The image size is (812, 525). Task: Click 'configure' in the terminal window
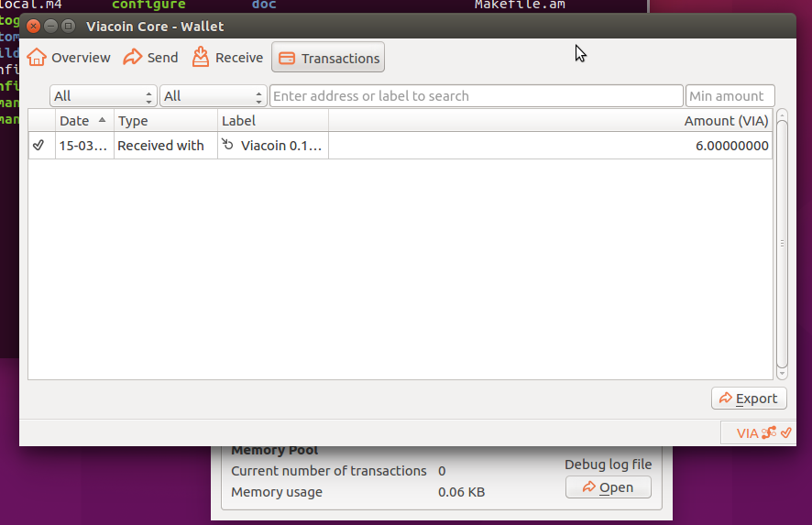(148, 5)
